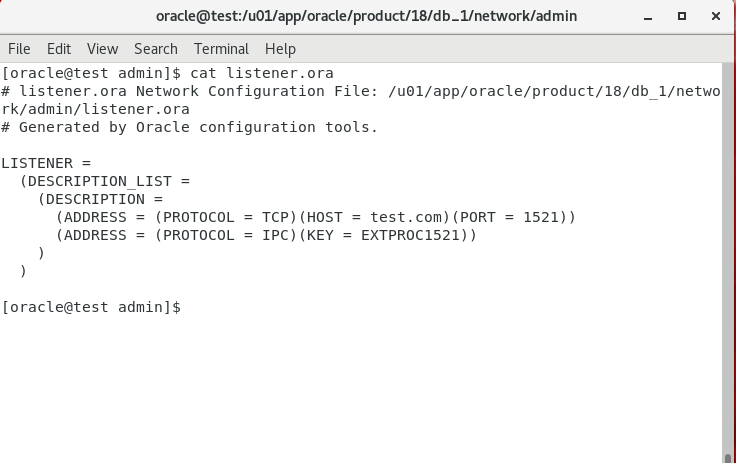Open the View menu
Image resolution: width=736 pixels, height=463 pixels.
coord(102,49)
